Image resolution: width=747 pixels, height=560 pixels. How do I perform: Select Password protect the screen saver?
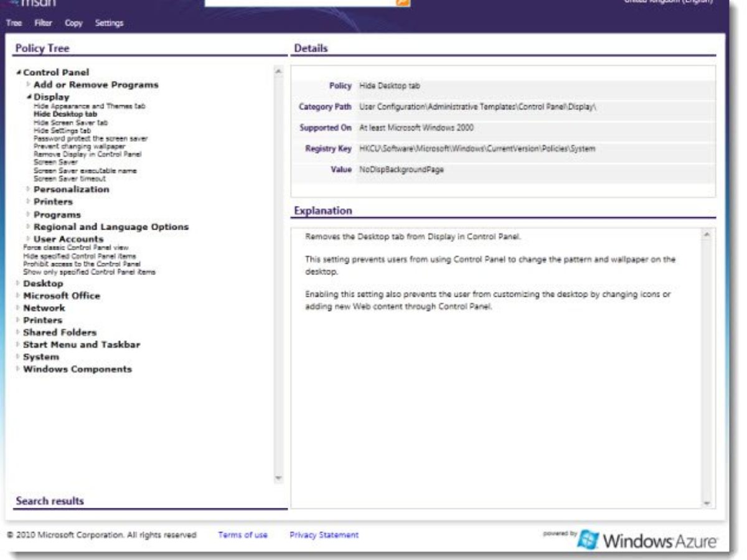click(x=91, y=138)
